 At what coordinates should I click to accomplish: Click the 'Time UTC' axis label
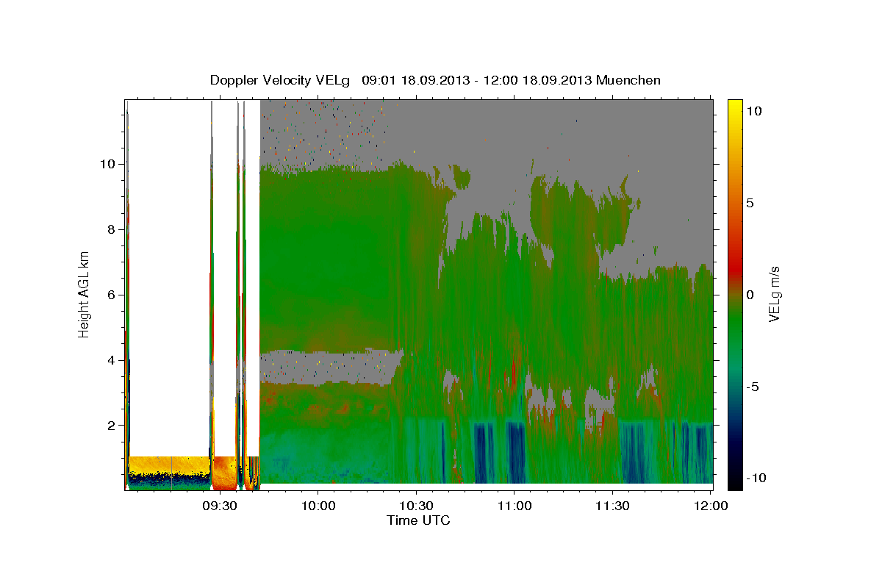point(418,520)
